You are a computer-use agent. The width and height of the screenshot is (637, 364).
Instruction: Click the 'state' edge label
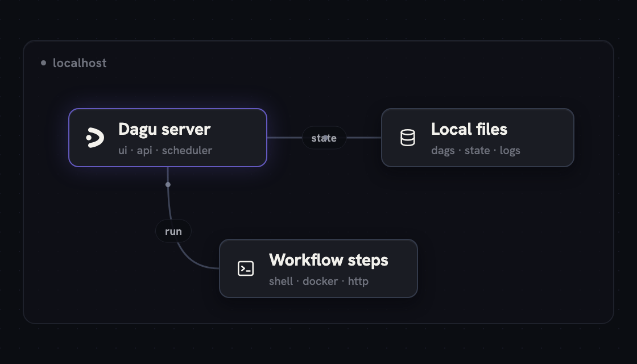pos(324,138)
